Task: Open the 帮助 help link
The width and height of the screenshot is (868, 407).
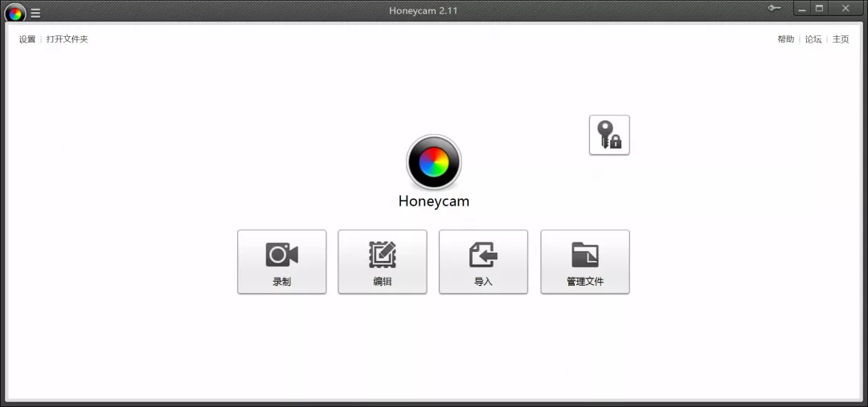Action: (x=785, y=39)
